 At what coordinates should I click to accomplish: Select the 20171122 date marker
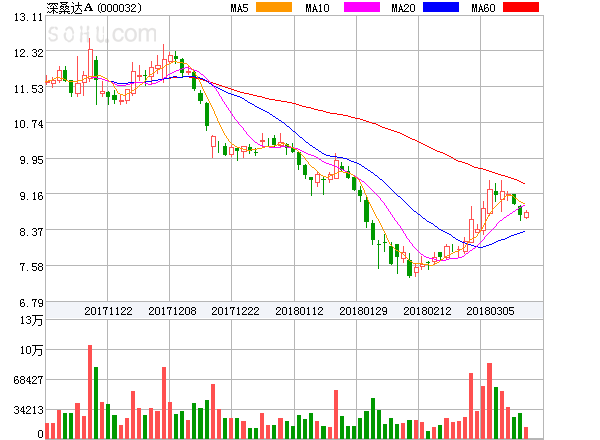click(x=108, y=312)
